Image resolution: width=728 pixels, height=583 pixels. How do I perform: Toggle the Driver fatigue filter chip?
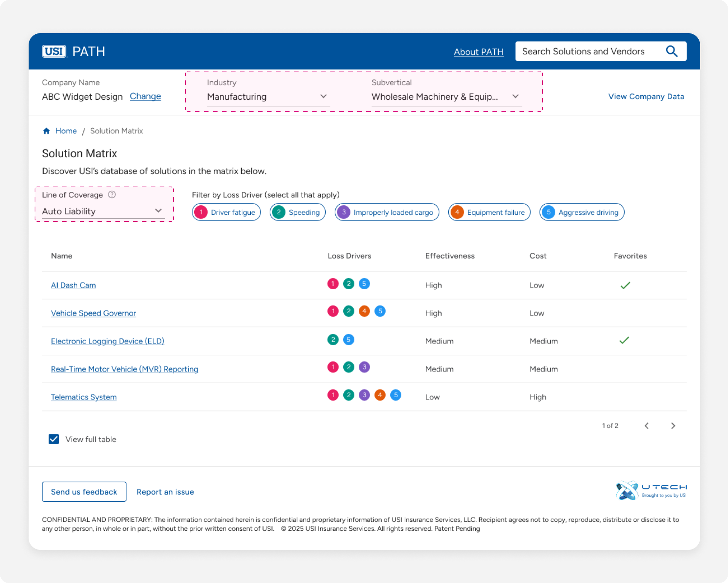click(x=226, y=212)
